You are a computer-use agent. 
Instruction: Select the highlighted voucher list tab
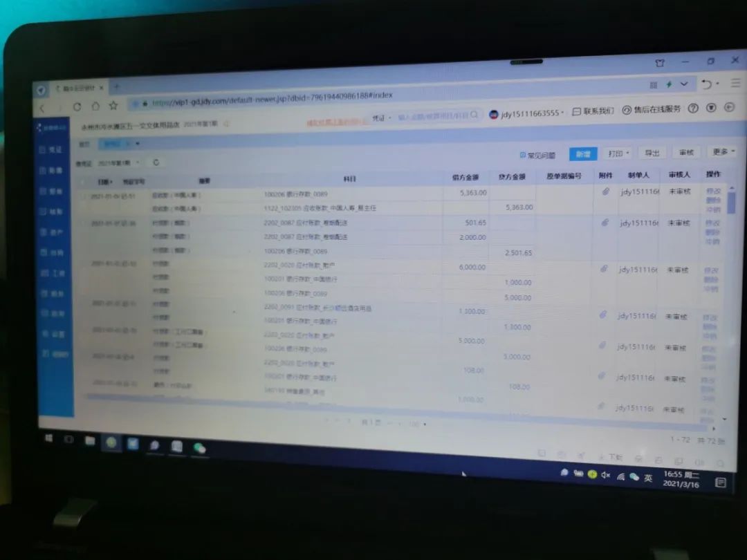[x=114, y=143]
